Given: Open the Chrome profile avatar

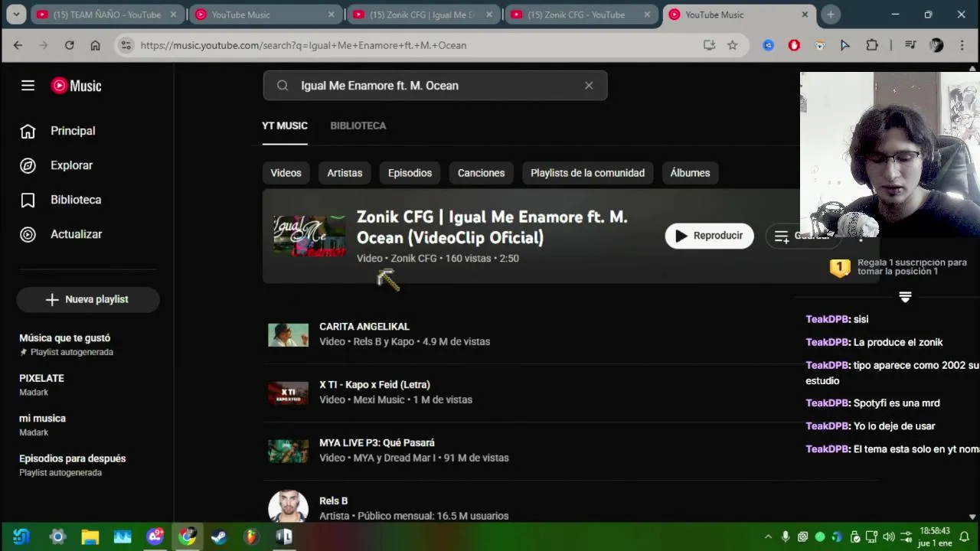Looking at the screenshot, I should [936, 45].
